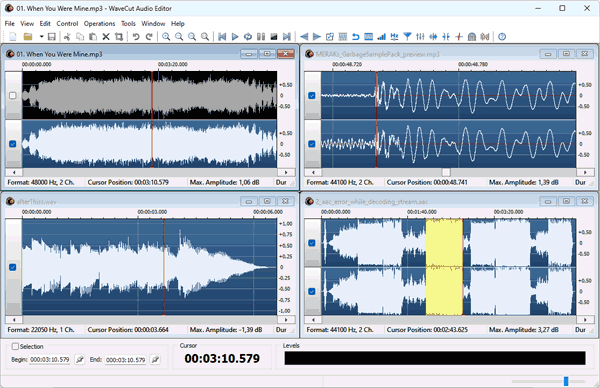600x388 pixels.
Task: Pause the audio playback
Action: coord(261,37)
